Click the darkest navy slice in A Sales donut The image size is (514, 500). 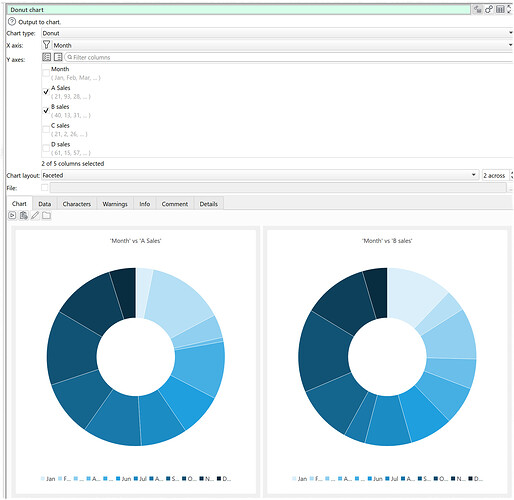[x=125, y=292]
